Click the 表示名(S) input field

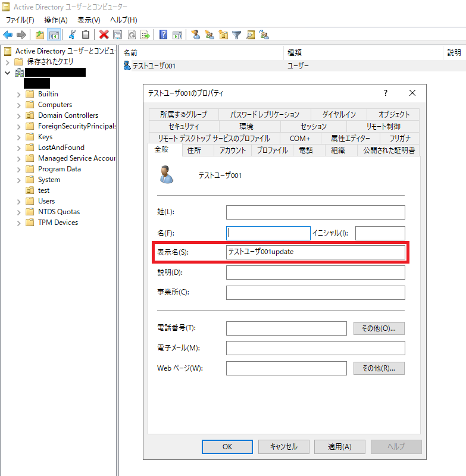coord(315,252)
